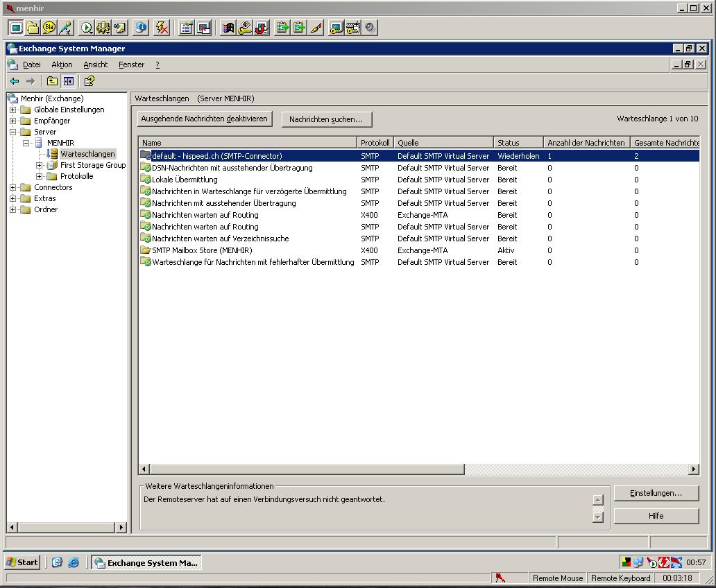Open the Ansicht menu
Image resolution: width=716 pixels, height=588 pixels.
pyautogui.click(x=95, y=64)
